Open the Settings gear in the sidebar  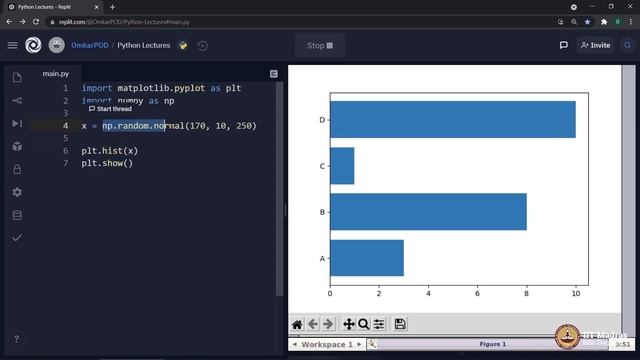click(x=17, y=192)
